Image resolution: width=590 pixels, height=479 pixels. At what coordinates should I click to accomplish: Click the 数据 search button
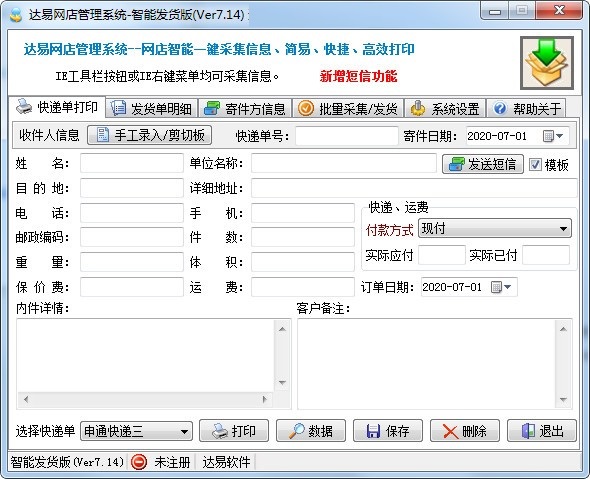pos(311,430)
